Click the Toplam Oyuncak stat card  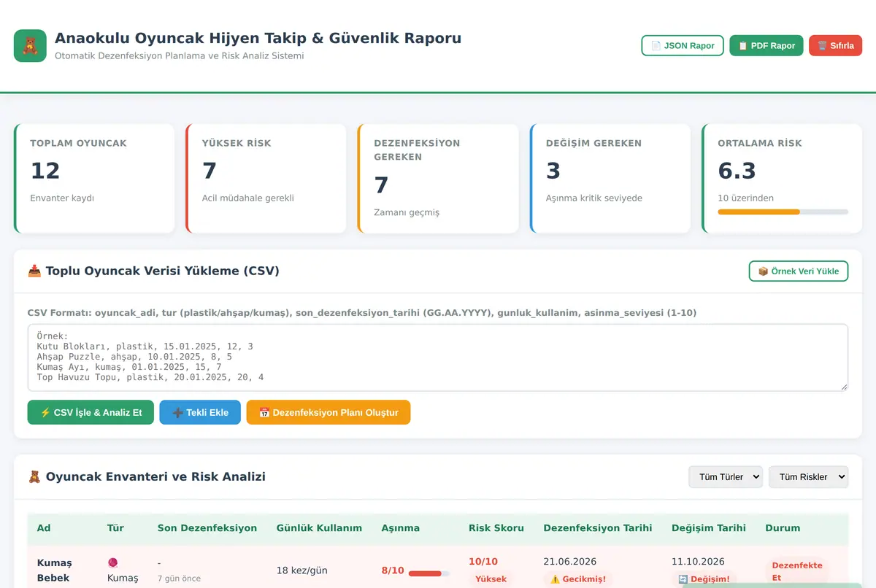(x=94, y=178)
